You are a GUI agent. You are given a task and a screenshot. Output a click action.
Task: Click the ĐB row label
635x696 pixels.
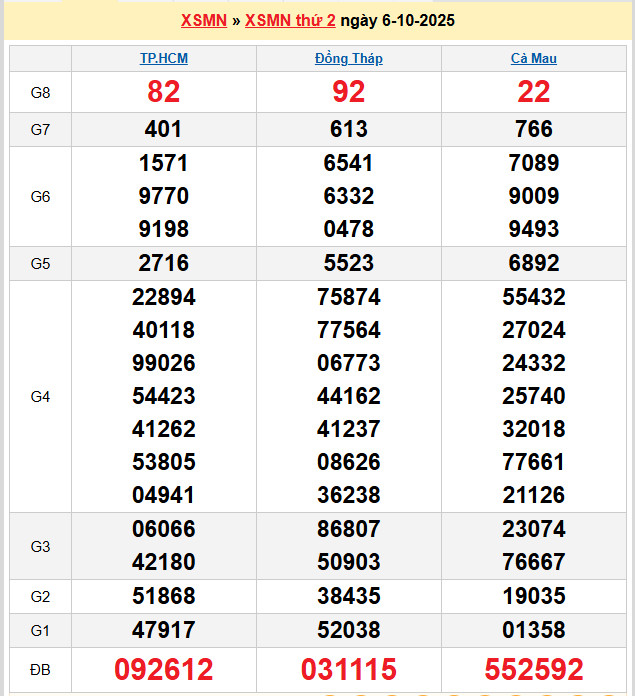coord(40,669)
